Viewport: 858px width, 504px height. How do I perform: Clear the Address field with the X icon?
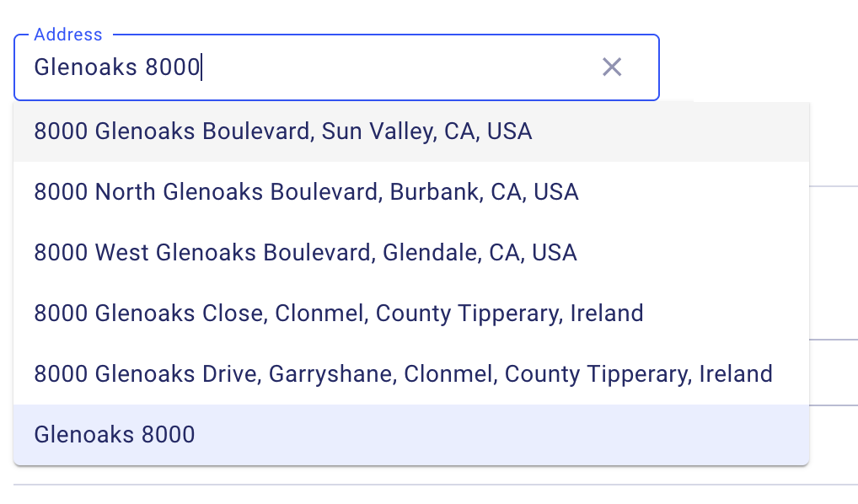(x=612, y=67)
